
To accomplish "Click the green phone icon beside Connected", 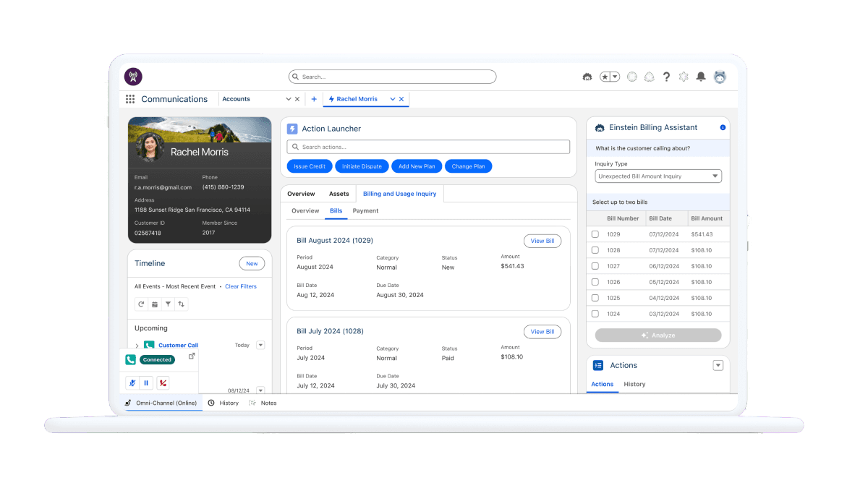I will pyautogui.click(x=131, y=359).
